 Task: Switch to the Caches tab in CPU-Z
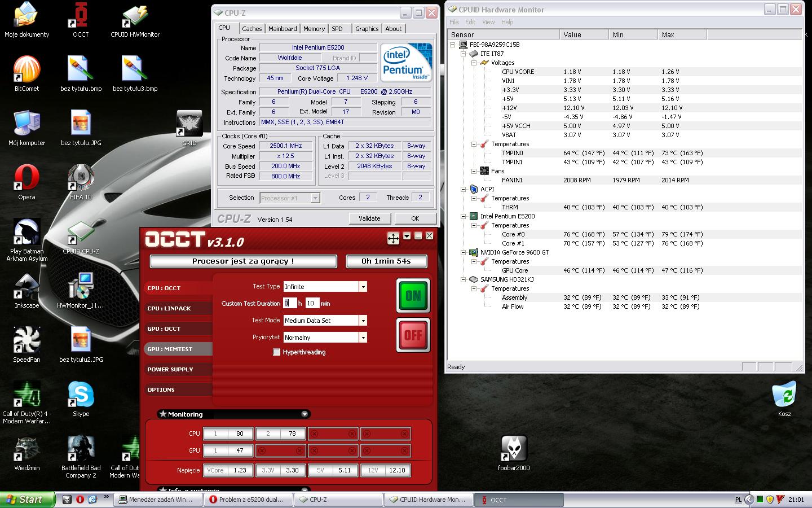pos(251,29)
